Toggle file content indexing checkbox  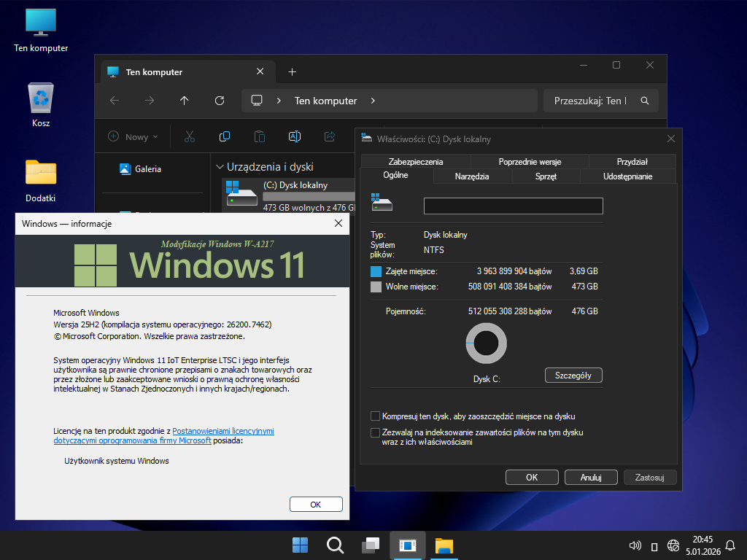coord(376,432)
